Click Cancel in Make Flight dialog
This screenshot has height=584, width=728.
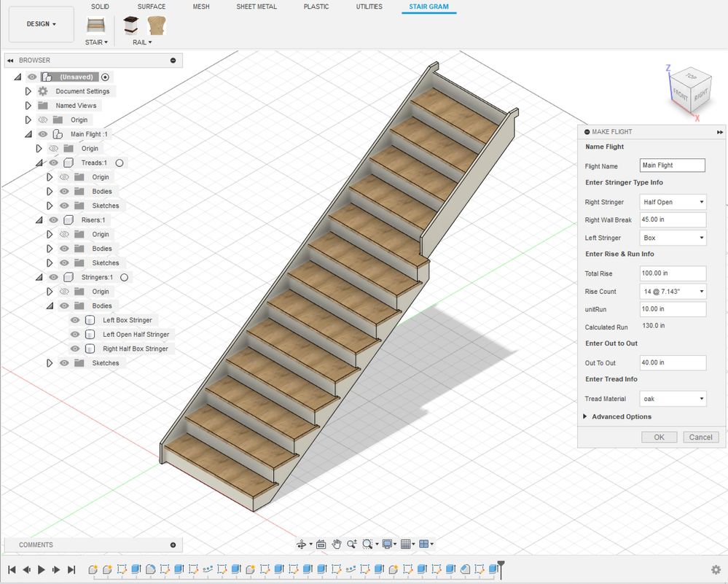pos(700,437)
